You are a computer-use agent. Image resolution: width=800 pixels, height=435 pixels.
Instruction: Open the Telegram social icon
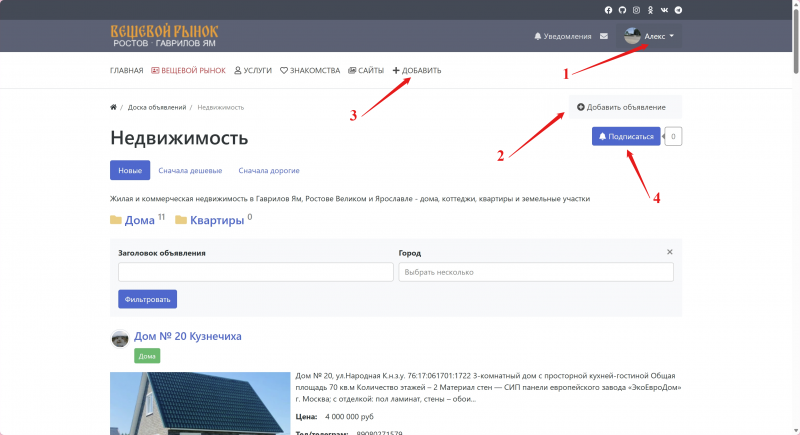tap(679, 10)
